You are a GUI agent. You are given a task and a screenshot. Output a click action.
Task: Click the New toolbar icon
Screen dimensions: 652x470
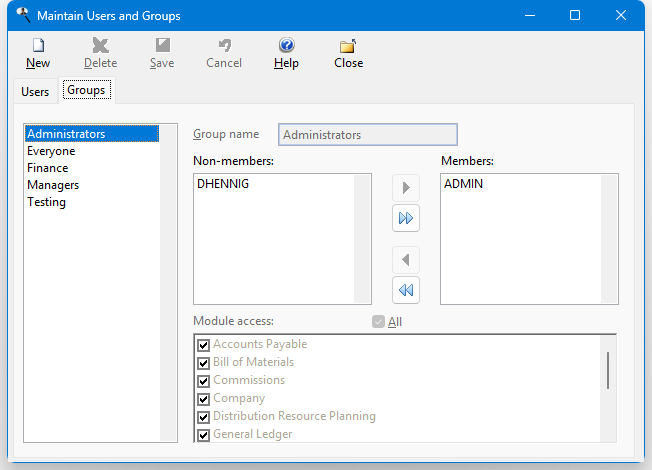point(38,46)
